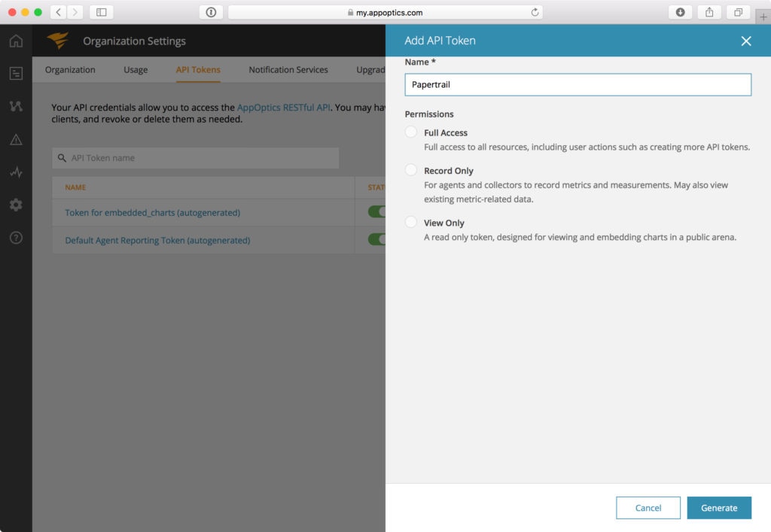Switch to the Notification Services tab
The image size is (771, 532).
pos(288,70)
